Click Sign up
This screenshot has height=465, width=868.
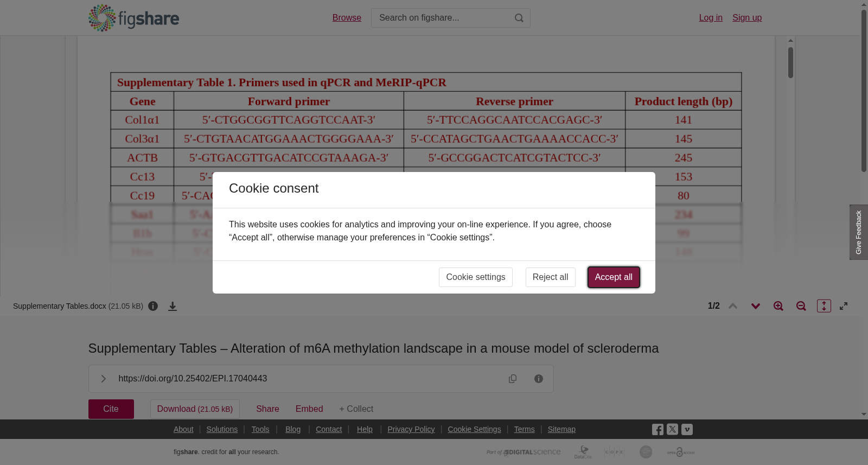[747, 18]
